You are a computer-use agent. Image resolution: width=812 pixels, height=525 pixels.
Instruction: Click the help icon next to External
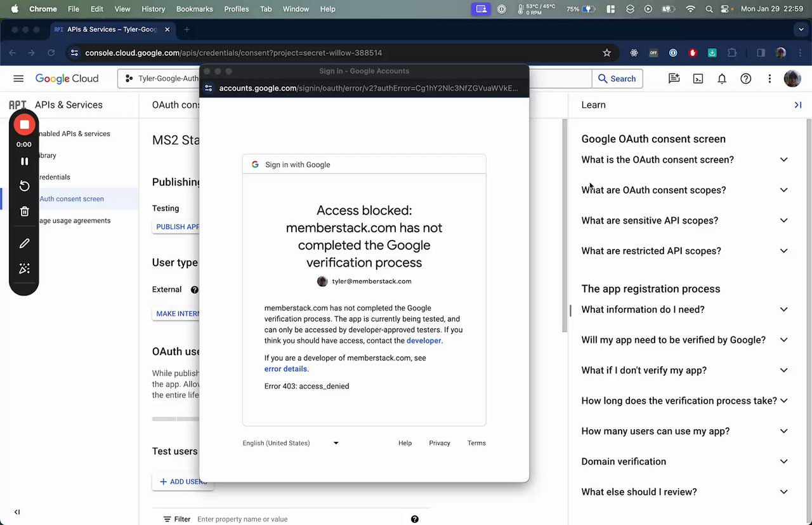click(195, 289)
